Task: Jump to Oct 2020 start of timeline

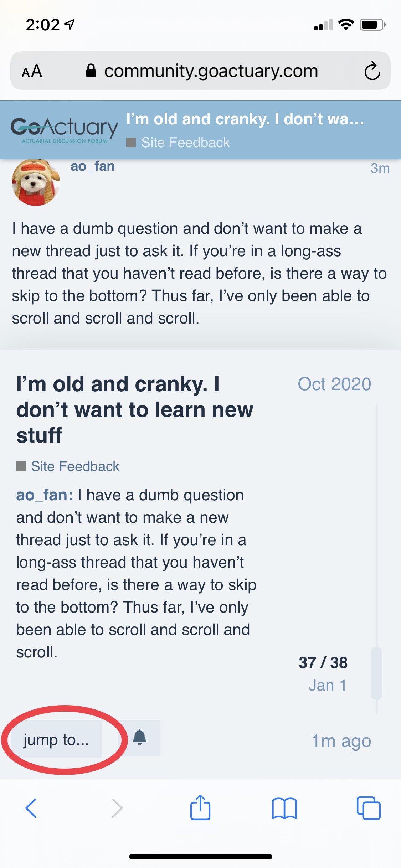Action: pyautogui.click(x=334, y=384)
